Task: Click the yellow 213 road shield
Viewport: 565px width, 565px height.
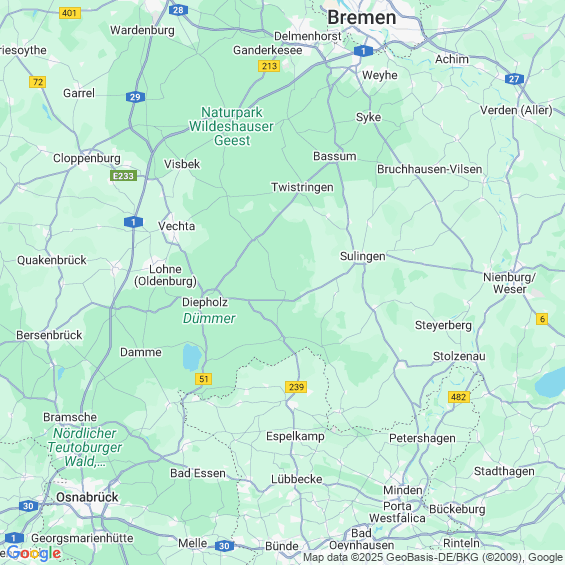Action: 269,66
